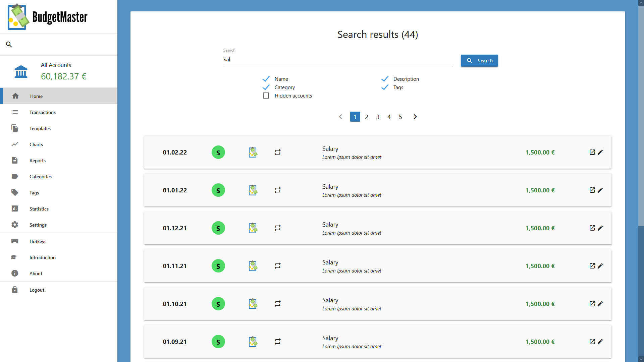Click the 01.11.21 date text
644x362 pixels.
point(175,266)
